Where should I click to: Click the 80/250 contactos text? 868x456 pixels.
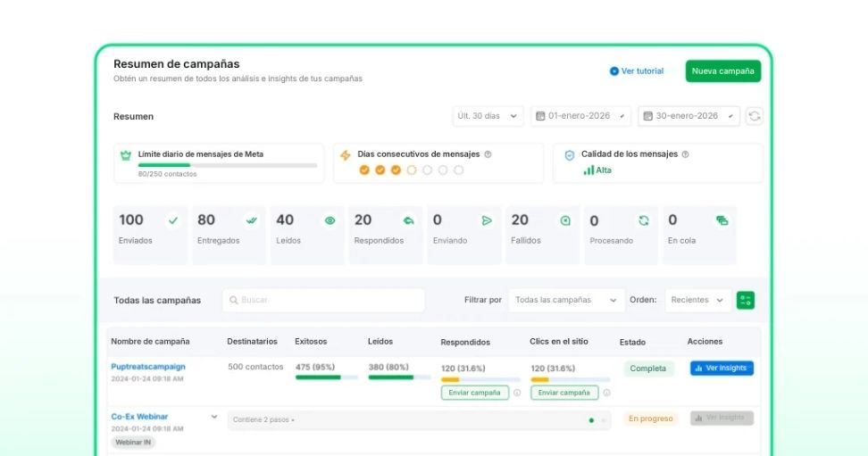pyautogui.click(x=167, y=174)
